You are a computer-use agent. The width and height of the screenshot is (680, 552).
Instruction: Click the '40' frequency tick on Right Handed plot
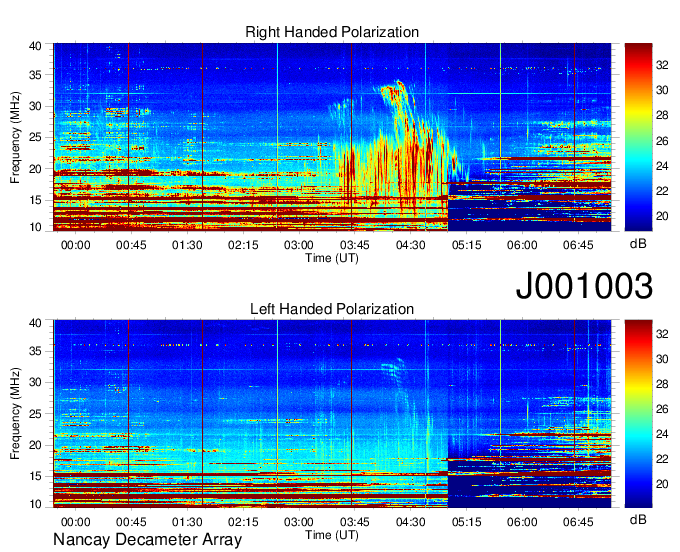(35, 46)
